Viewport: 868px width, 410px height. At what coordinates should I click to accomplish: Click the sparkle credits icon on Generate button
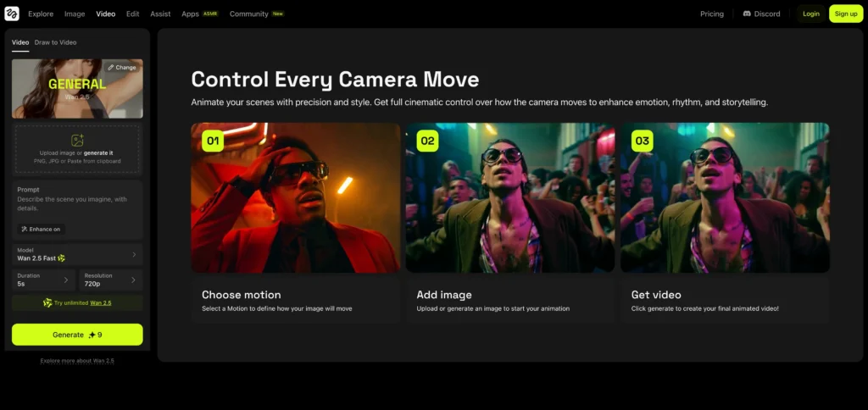92,335
